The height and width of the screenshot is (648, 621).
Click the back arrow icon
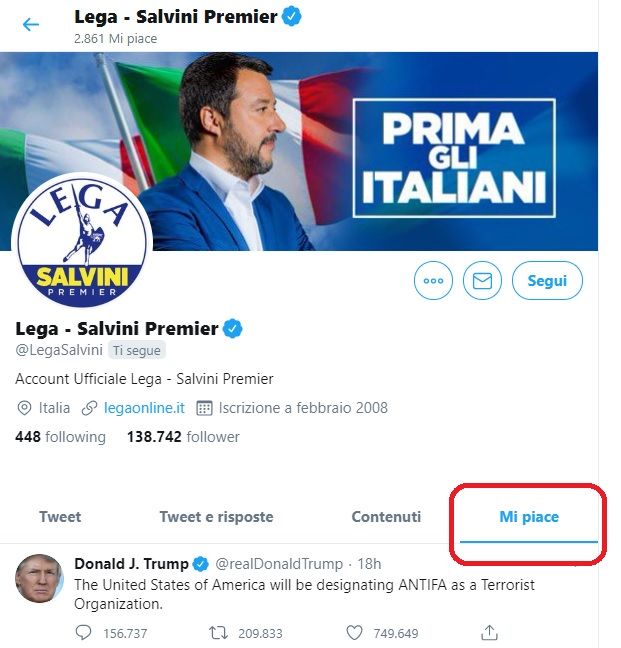[x=31, y=24]
